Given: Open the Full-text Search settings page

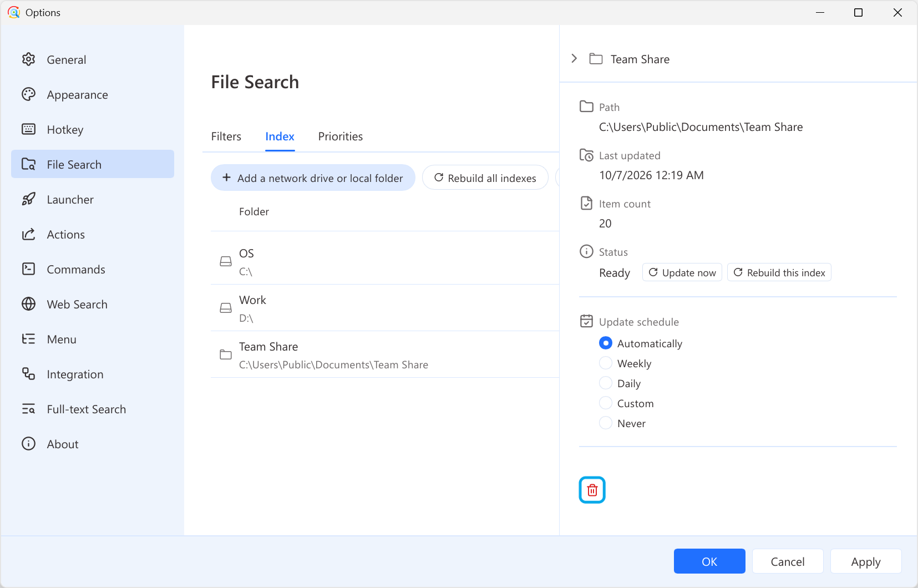Looking at the screenshot, I should pyautogui.click(x=93, y=409).
